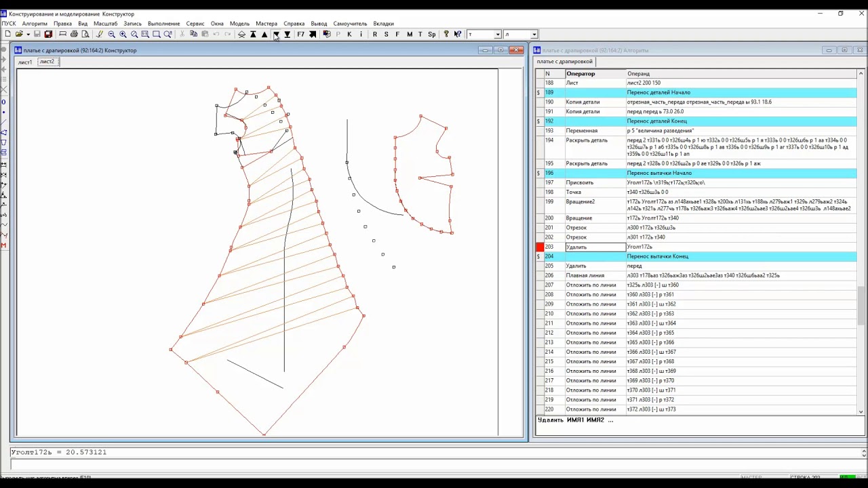This screenshot has width=868, height=488.
Task: Click the Paste icon in the toolbar
Action: 205,34
